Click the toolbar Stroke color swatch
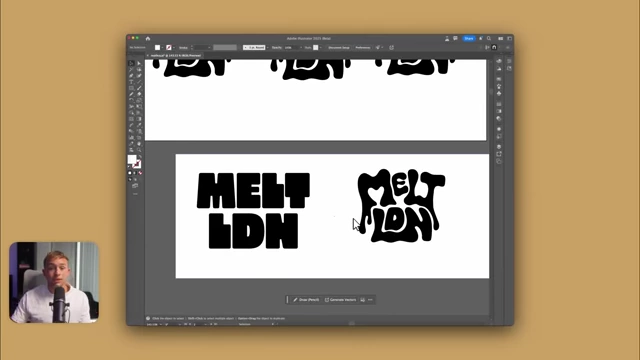The width and height of the screenshot is (640, 360). point(137,164)
